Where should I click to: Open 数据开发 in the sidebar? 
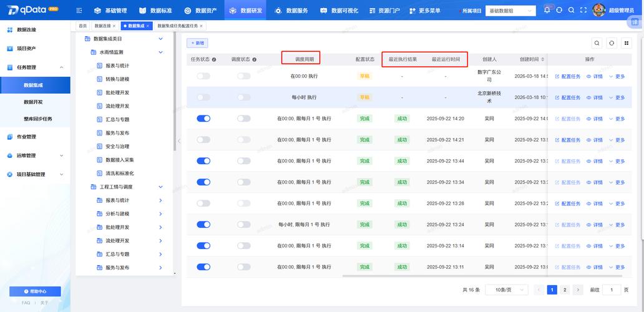(33, 102)
